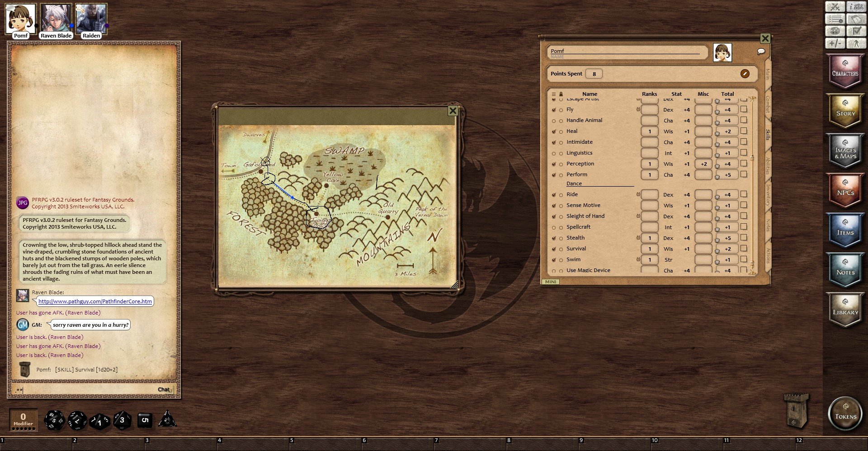Open the party sheet info icon
868x451 pixels.
coord(856,7)
